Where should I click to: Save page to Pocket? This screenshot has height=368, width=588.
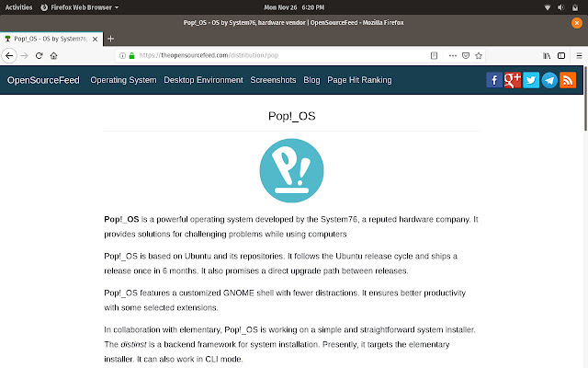(466, 55)
